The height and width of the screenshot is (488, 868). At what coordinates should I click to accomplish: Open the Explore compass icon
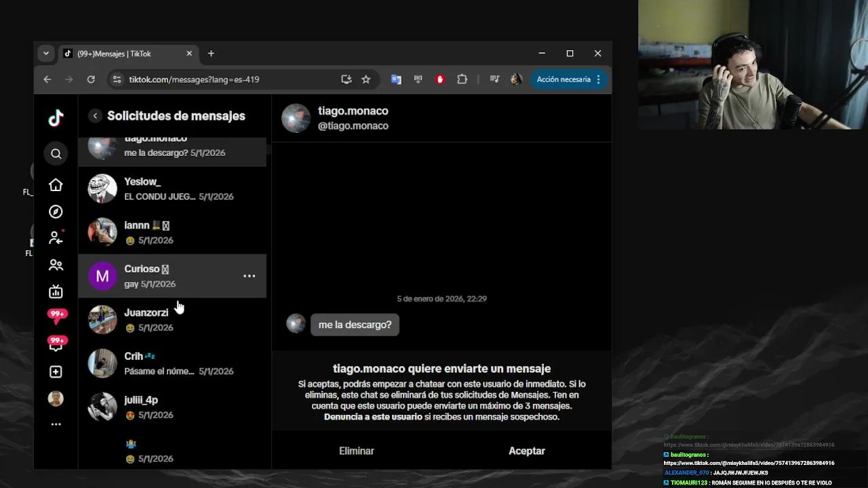coord(56,211)
